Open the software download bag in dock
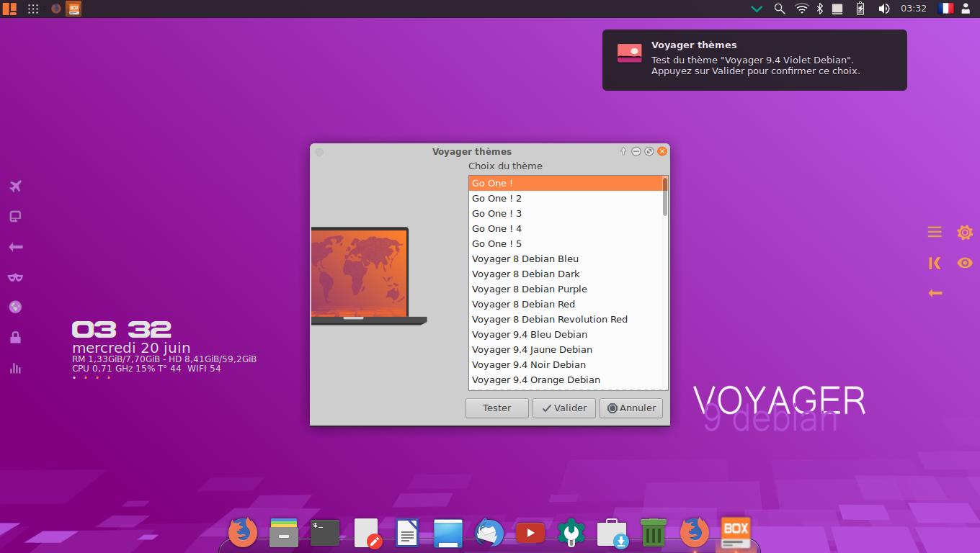The width and height of the screenshot is (980, 553). (x=612, y=534)
